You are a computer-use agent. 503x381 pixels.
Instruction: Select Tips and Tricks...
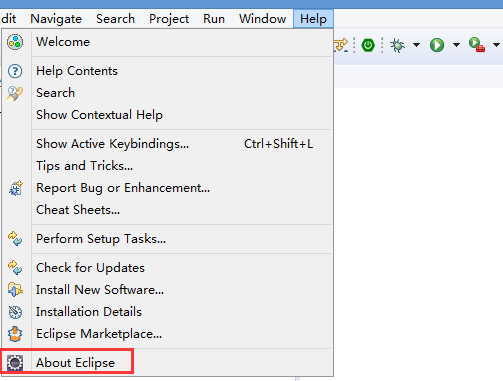click(167, 166)
